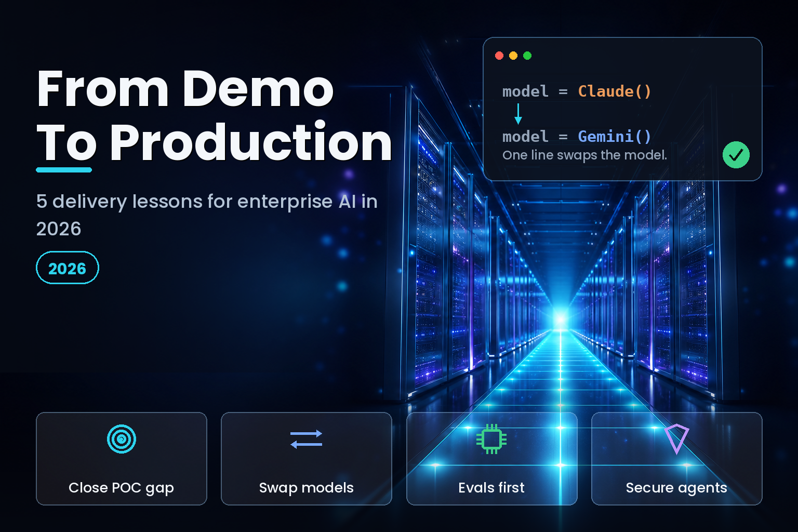798x532 pixels.
Task: Click the swap arrows icon above Swap models
Action: 307,440
